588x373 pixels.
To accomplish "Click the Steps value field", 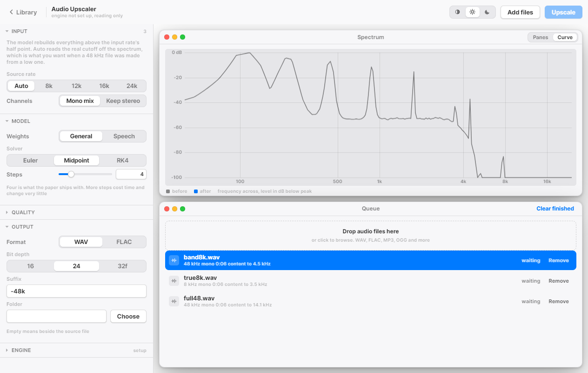I will coord(131,175).
